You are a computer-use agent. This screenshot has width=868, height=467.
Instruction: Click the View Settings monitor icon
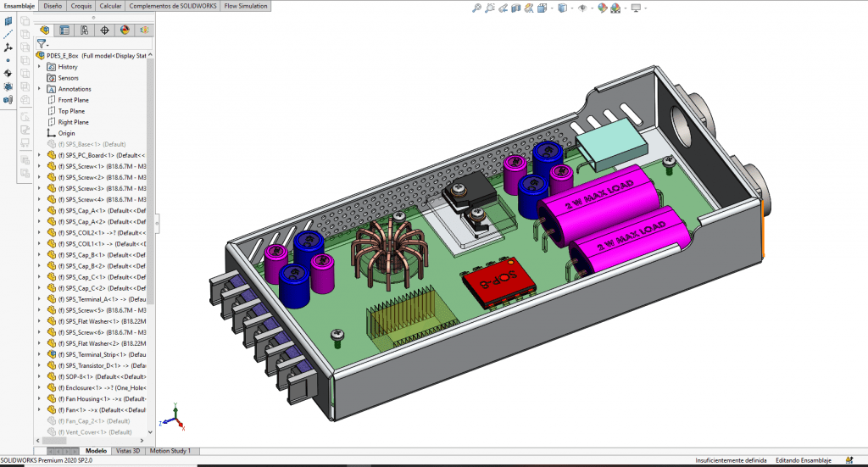pyautogui.click(x=636, y=8)
